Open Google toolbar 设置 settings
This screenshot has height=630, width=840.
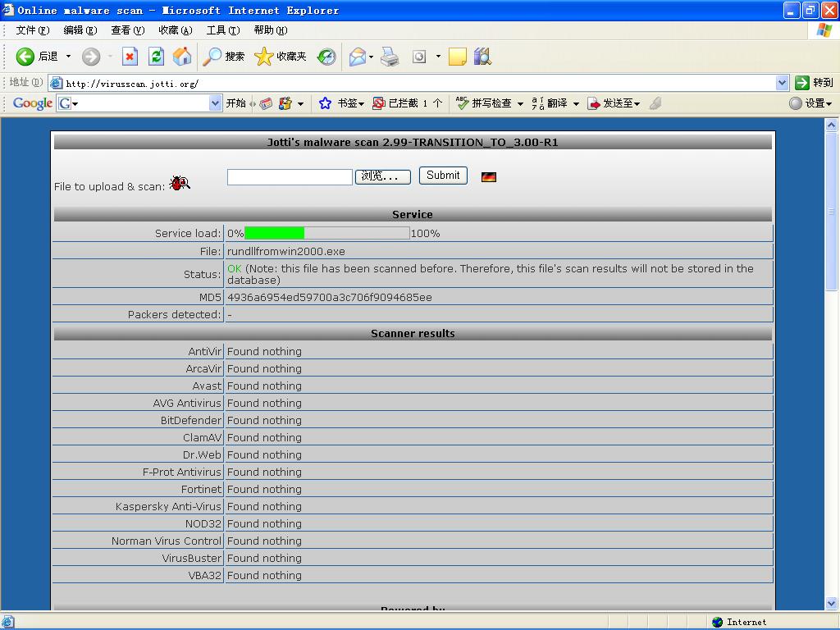coord(810,103)
